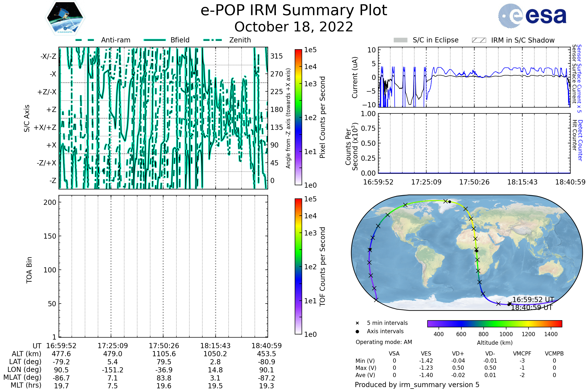Click the Altitude (km) horizontal colorbar
The width and height of the screenshot is (588, 392).
tap(494, 323)
